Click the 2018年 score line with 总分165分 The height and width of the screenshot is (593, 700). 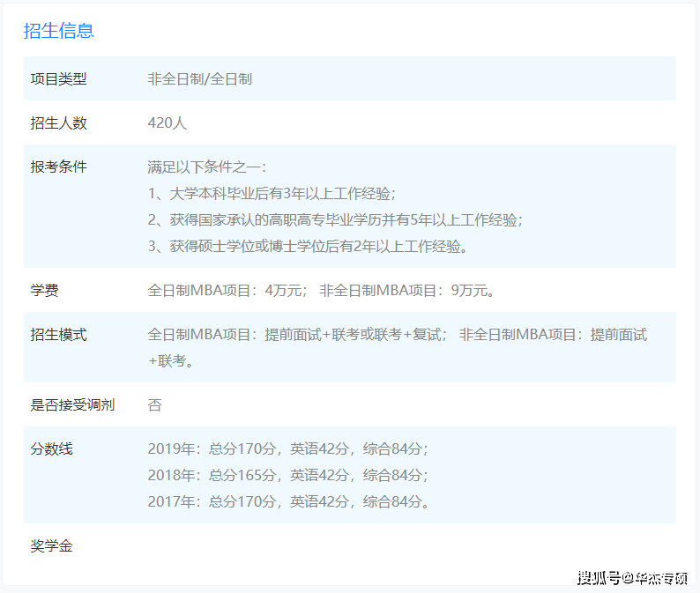click(x=287, y=476)
